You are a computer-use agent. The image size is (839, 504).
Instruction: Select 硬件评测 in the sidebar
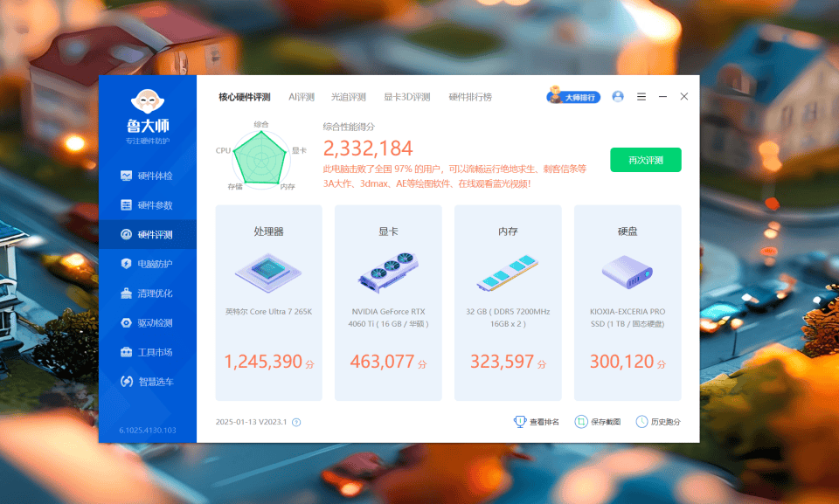click(x=147, y=234)
